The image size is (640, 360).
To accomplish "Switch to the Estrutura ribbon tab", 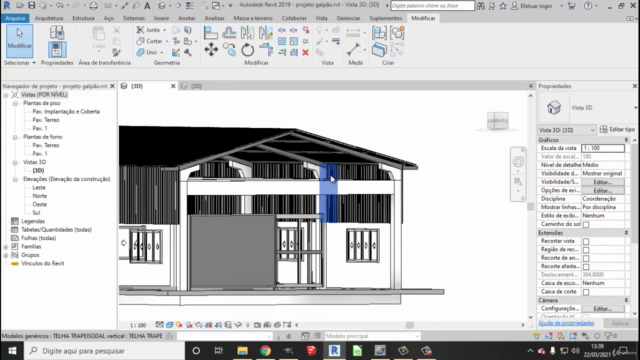I will click(x=83, y=18).
